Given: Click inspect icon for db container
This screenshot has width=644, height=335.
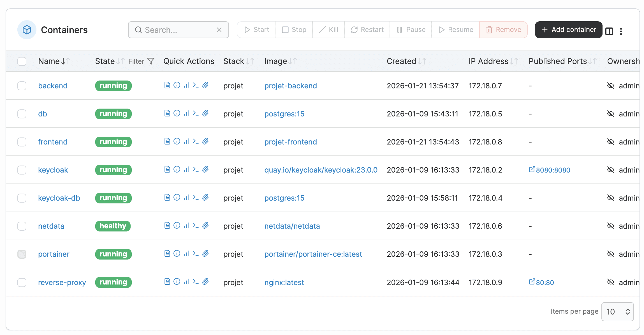Looking at the screenshot, I should (x=177, y=113).
